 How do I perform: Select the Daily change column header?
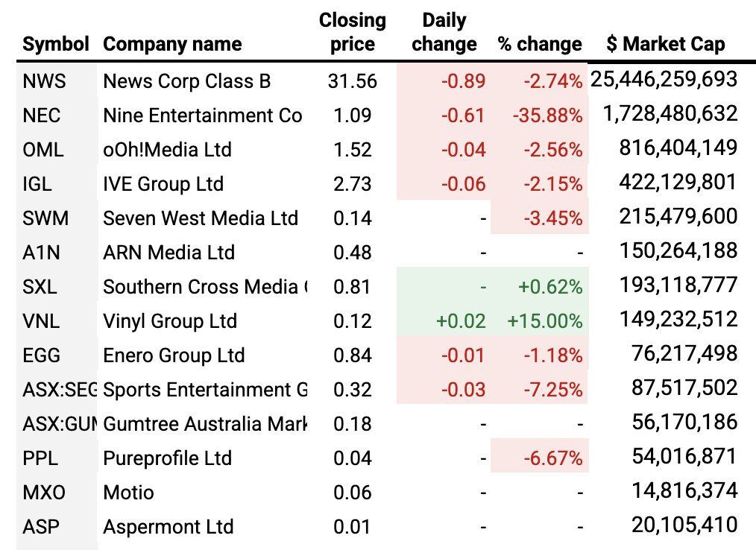444,32
